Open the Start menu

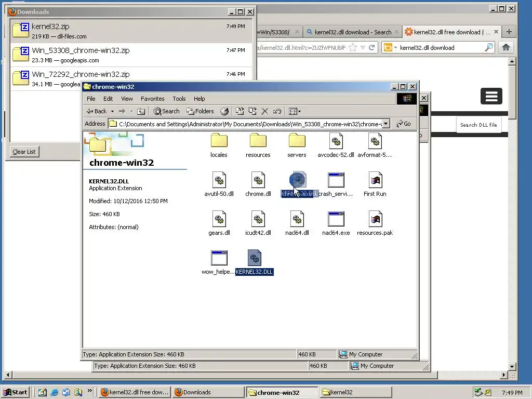tap(15, 392)
